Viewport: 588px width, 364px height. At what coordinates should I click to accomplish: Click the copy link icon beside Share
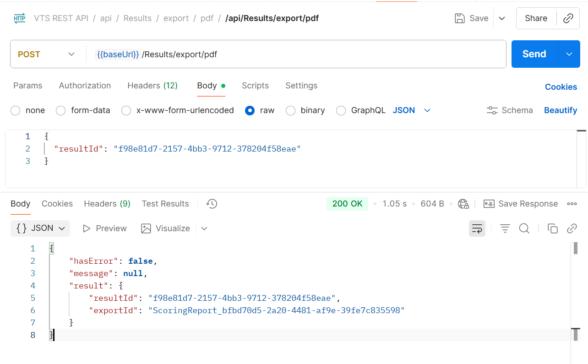pos(568,18)
